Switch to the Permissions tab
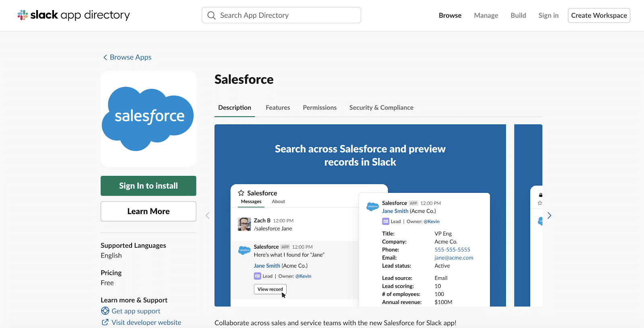This screenshot has height=328, width=644. 320,107
